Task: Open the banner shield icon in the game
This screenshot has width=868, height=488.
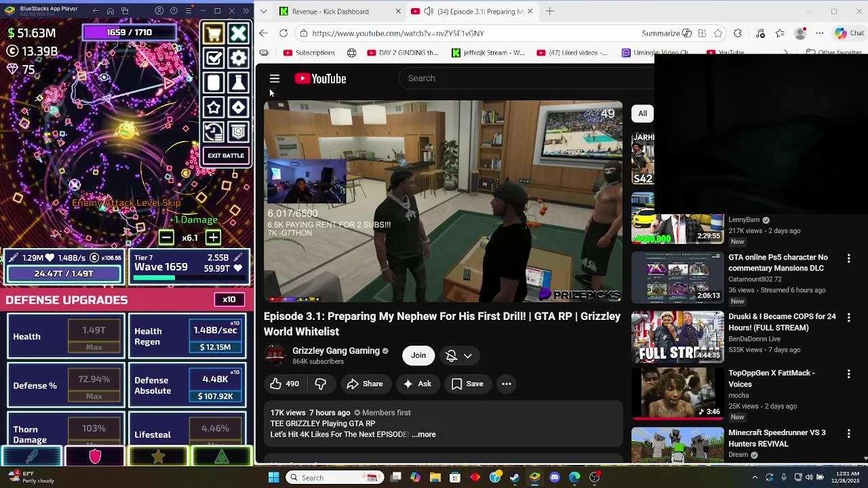Action: coord(238,131)
